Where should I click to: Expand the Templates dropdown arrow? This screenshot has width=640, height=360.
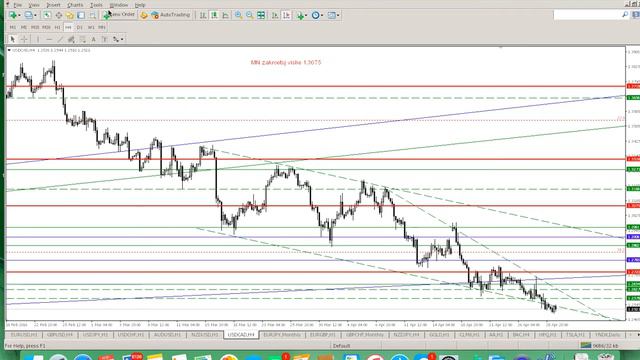pos(338,16)
